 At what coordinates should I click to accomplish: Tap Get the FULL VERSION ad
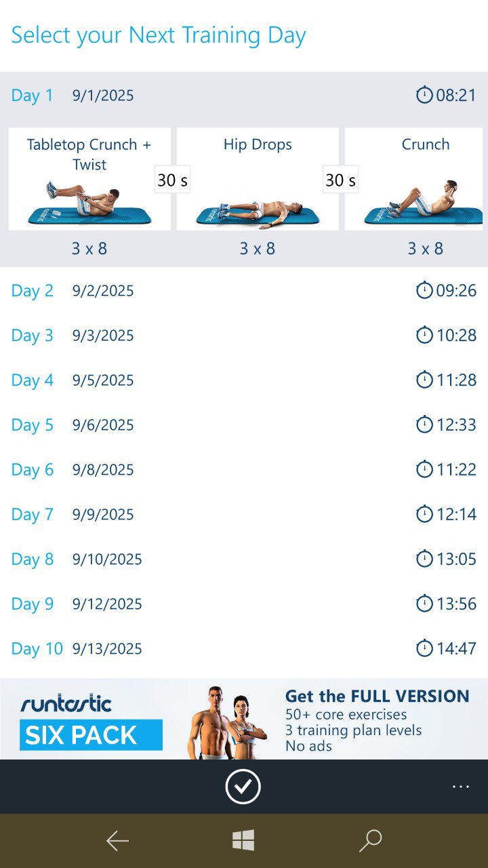[376, 719]
